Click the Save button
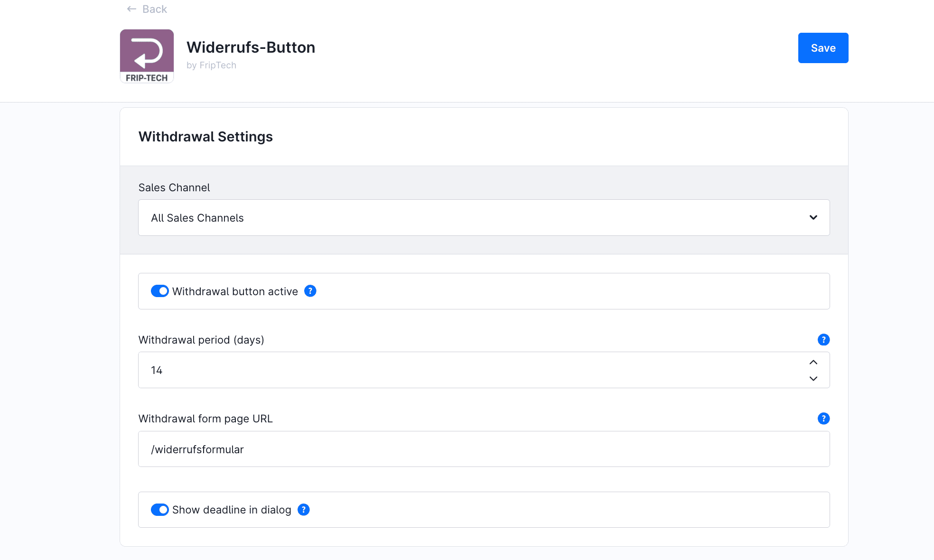Screen dimensions: 934x560 click(823, 48)
